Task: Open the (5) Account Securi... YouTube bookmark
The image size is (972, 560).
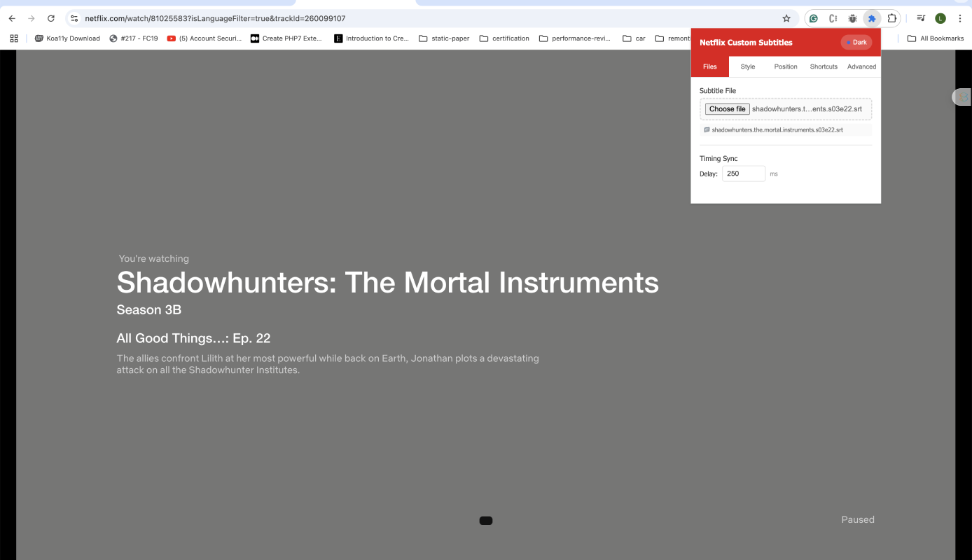Action: tap(204, 38)
